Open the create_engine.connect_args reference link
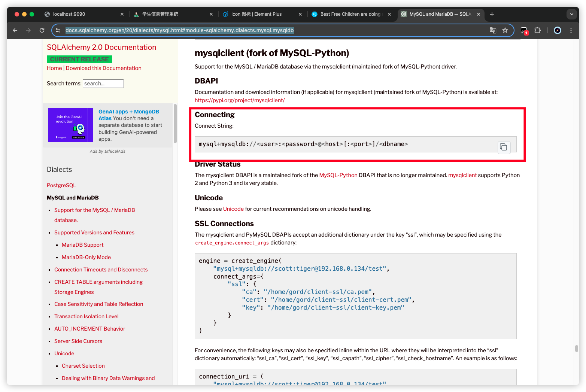 (232, 243)
